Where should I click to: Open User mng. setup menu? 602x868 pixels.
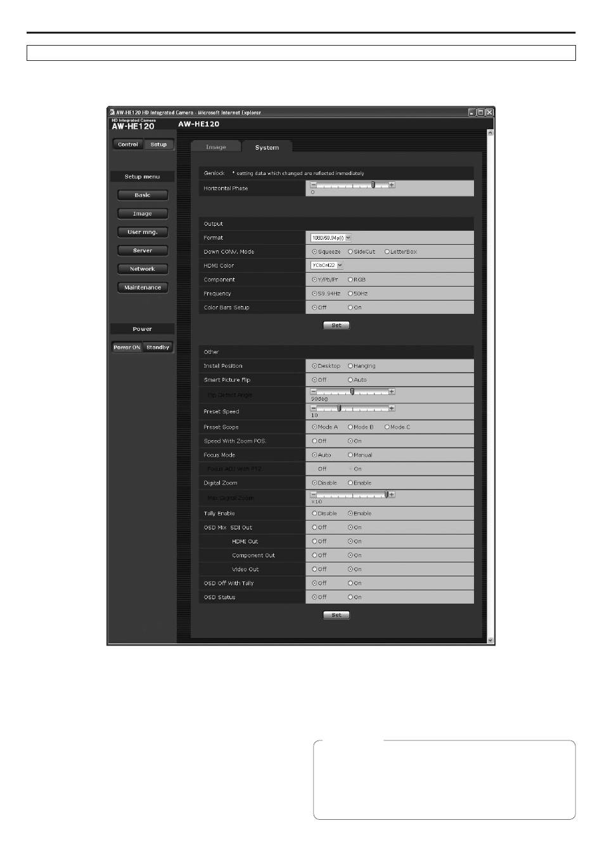[143, 232]
